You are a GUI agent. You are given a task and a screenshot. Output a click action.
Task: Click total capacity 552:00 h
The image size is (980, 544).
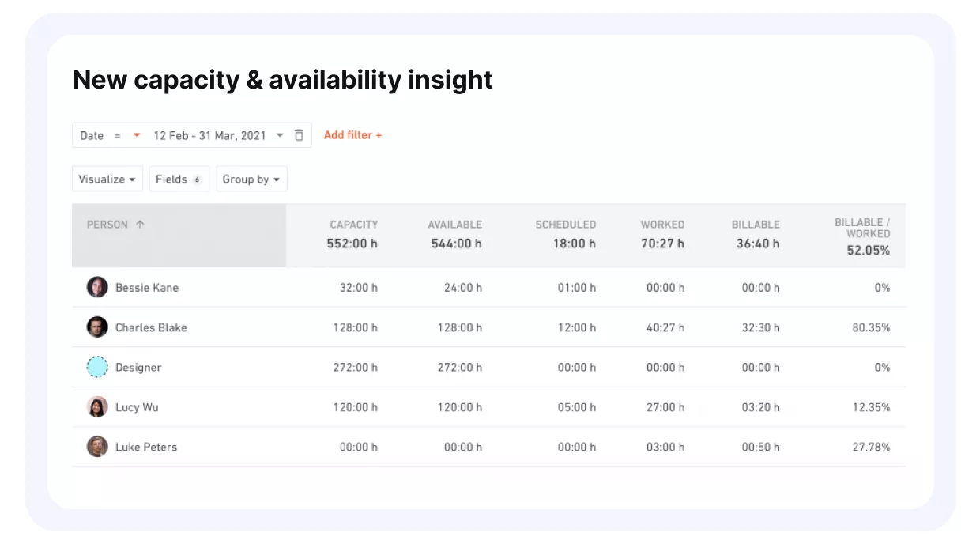[352, 244]
